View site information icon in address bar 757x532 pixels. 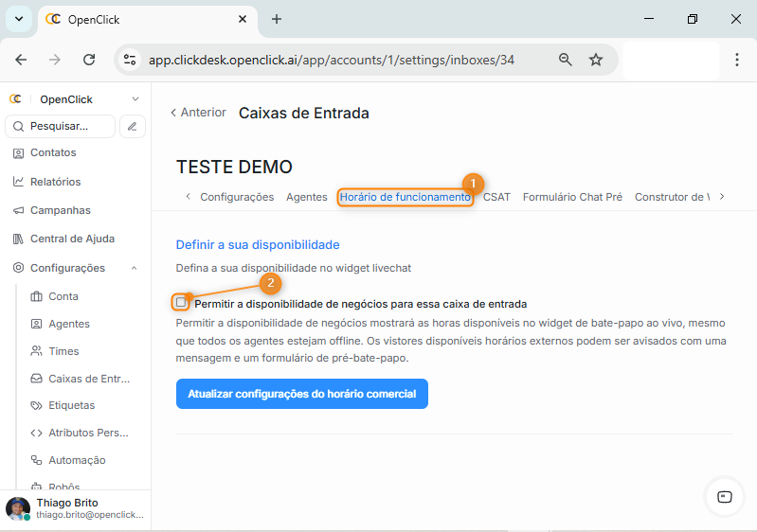coord(130,60)
